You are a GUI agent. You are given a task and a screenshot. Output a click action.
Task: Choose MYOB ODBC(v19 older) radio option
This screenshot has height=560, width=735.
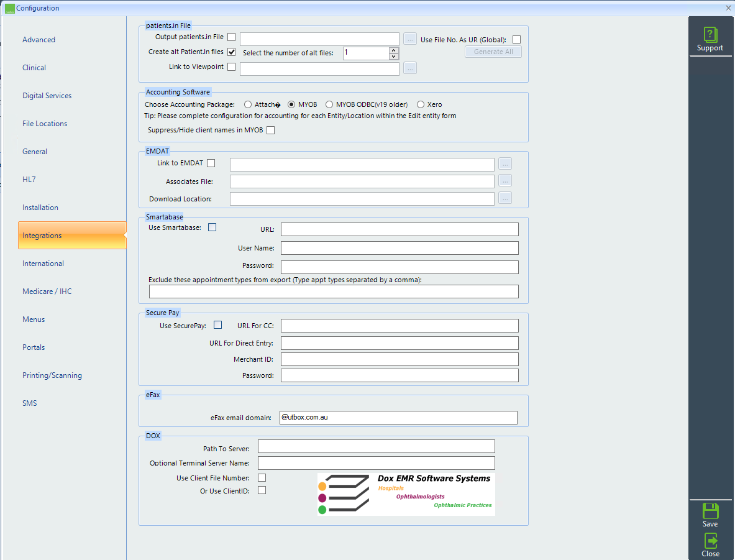[329, 104]
